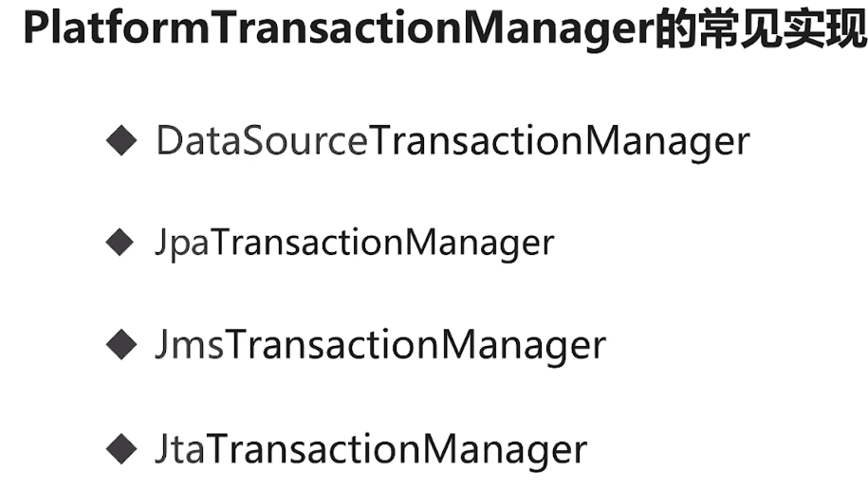Click the "Jta" prefix in fourth bullet
Viewport: 868px width, 491px height.
pos(178,447)
